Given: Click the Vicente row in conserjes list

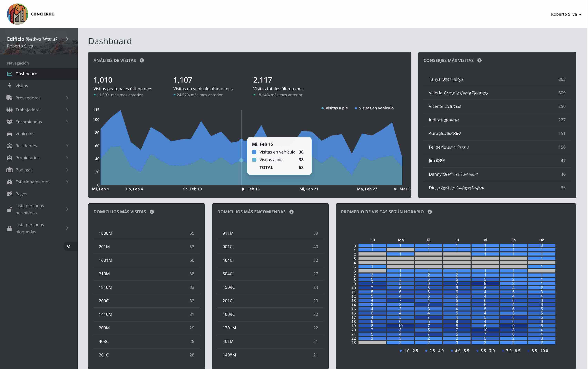Looking at the screenshot, I should pyautogui.click(x=497, y=106).
